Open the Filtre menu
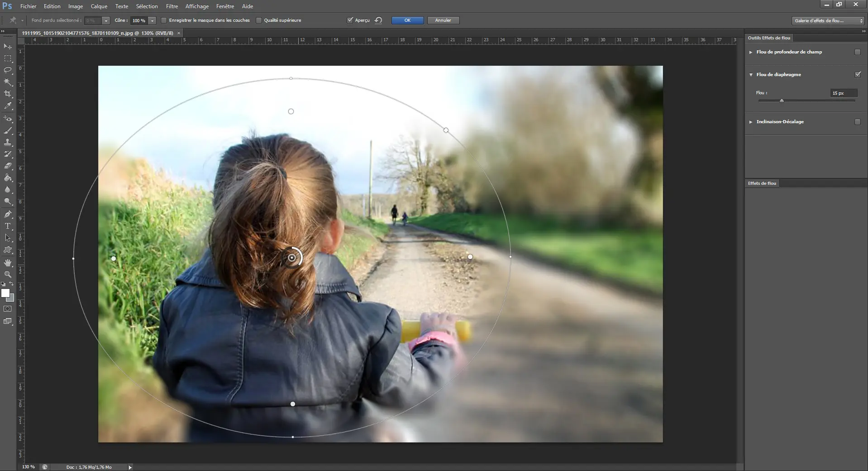 click(x=172, y=6)
